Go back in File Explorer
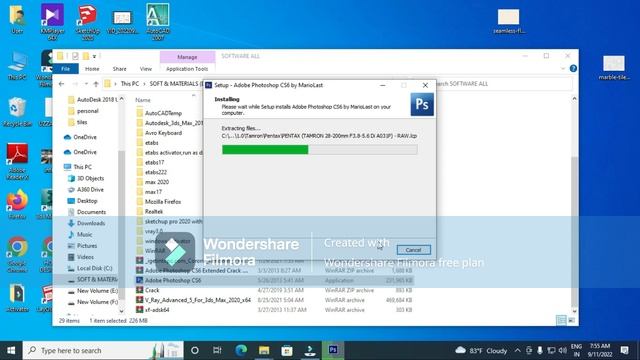Image resolution: width=640 pixels, height=360 pixels. (x=62, y=84)
